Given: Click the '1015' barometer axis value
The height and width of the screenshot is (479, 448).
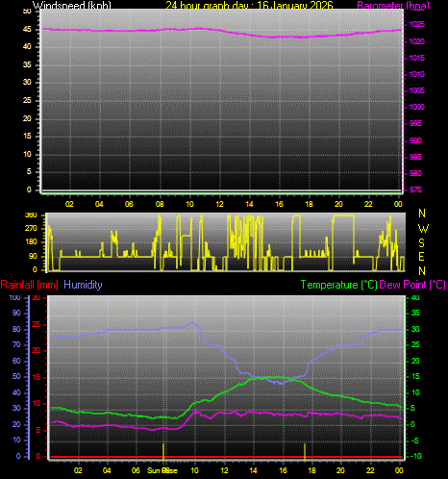Looking at the screenshot, I should (416, 58).
